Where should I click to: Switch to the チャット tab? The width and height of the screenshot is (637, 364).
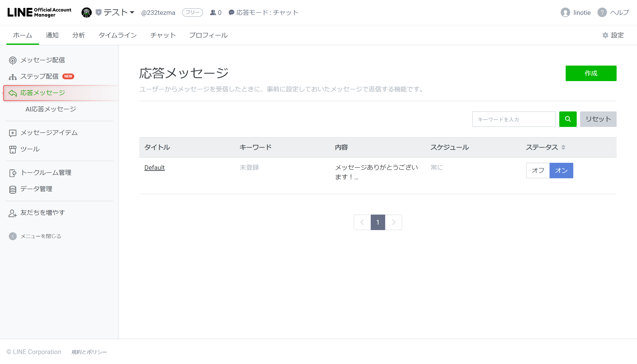pos(163,35)
